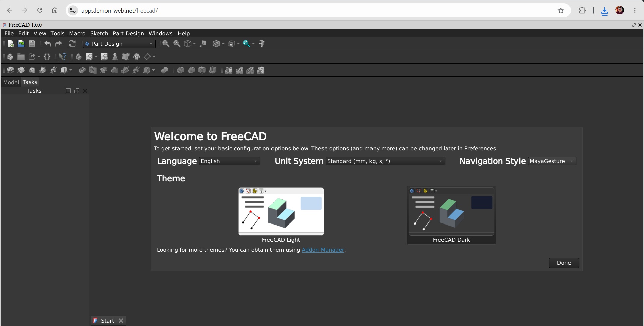
Task: Open the Windows menu
Action: click(x=160, y=33)
